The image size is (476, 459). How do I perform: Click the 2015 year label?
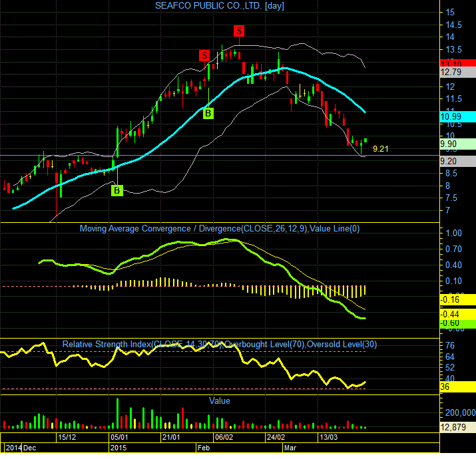(119, 448)
